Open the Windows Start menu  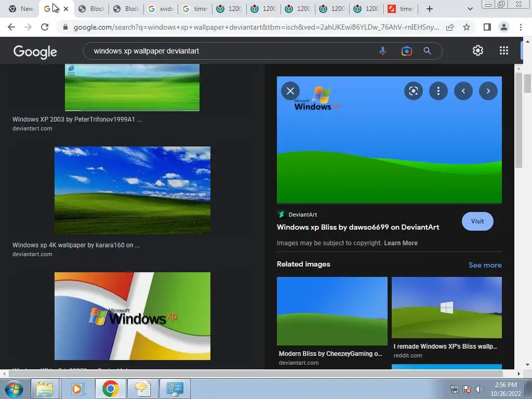coord(14,389)
